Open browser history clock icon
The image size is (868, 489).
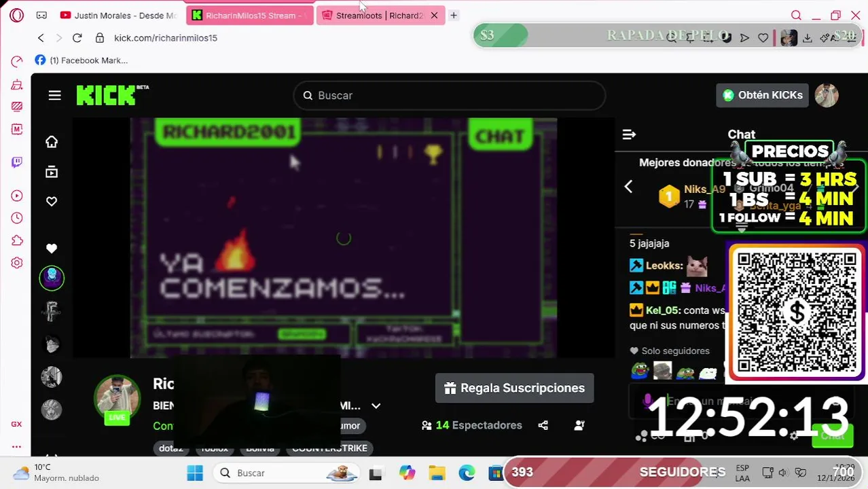pos(17,218)
